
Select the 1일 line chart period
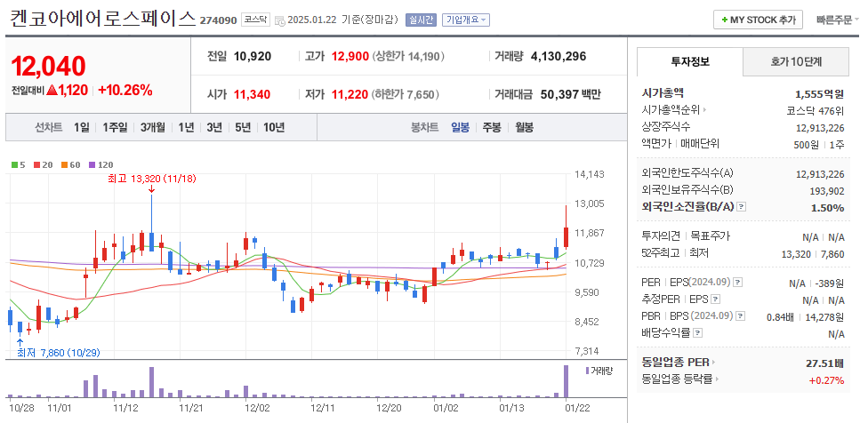click(82, 128)
